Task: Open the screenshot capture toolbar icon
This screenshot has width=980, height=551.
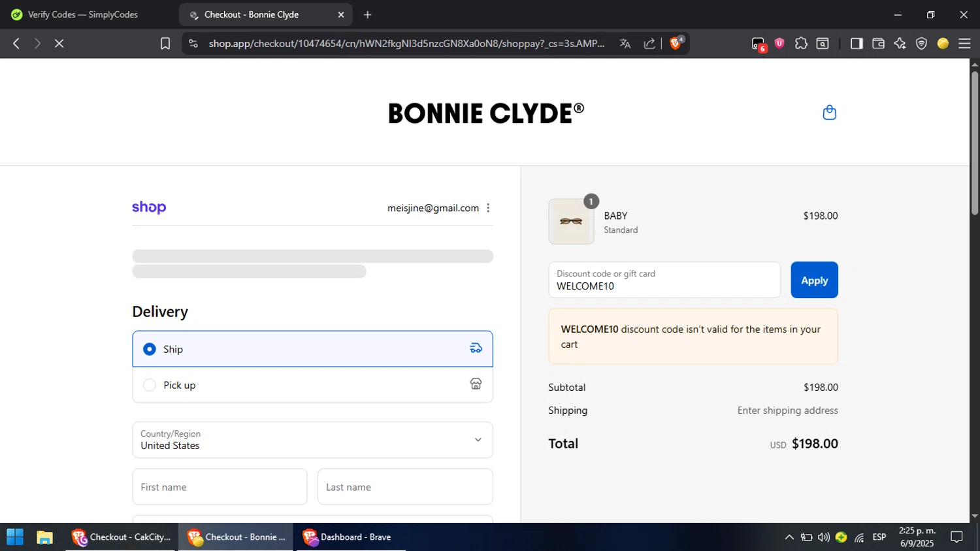Action: point(823,43)
